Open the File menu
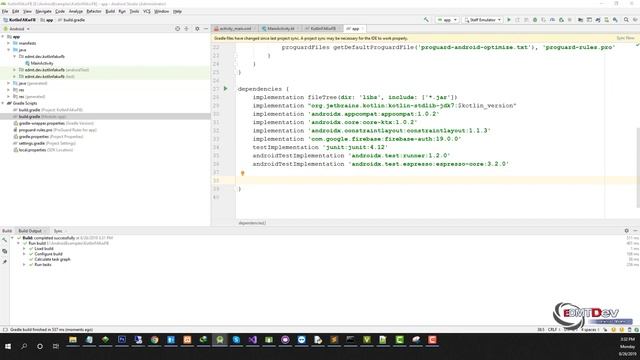The height and width of the screenshot is (360, 640). [x=5, y=11]
